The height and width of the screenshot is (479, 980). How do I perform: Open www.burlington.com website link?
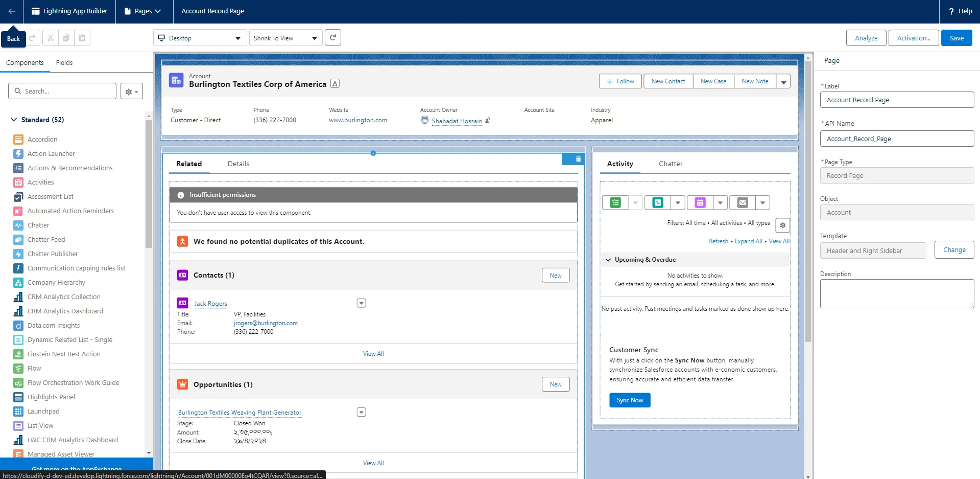358,120
